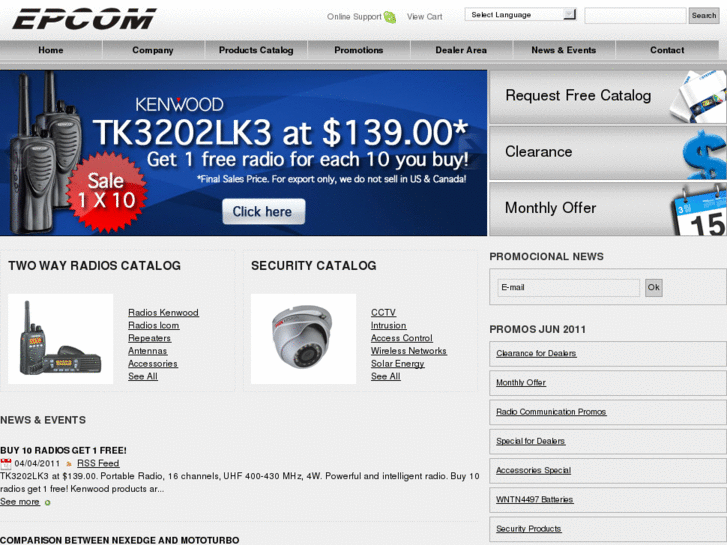The width and height of the screenshot is (727, 545).
Task: Open the Wireless Networks link
Action: 409,351
